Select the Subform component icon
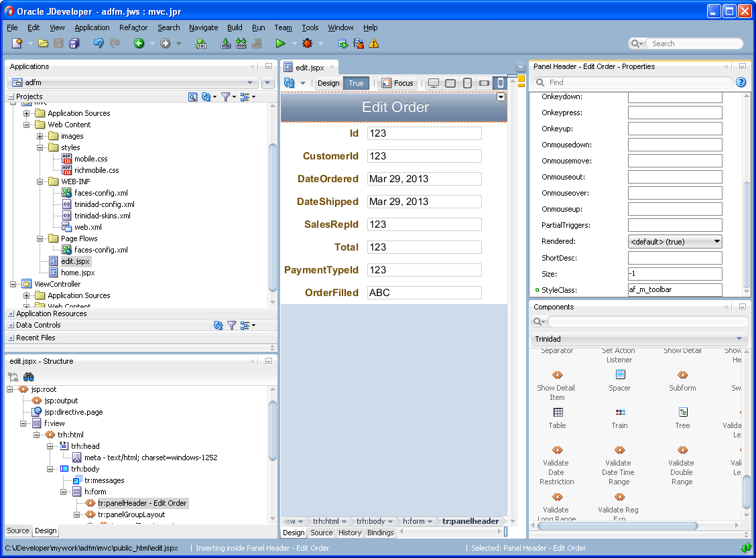Image resolution: width=756 pixels, height=558 pixels. pos(683,374)
